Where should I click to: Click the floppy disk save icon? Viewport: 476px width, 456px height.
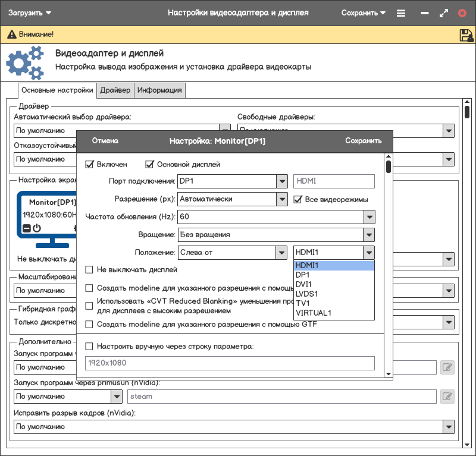click(466, 35)
